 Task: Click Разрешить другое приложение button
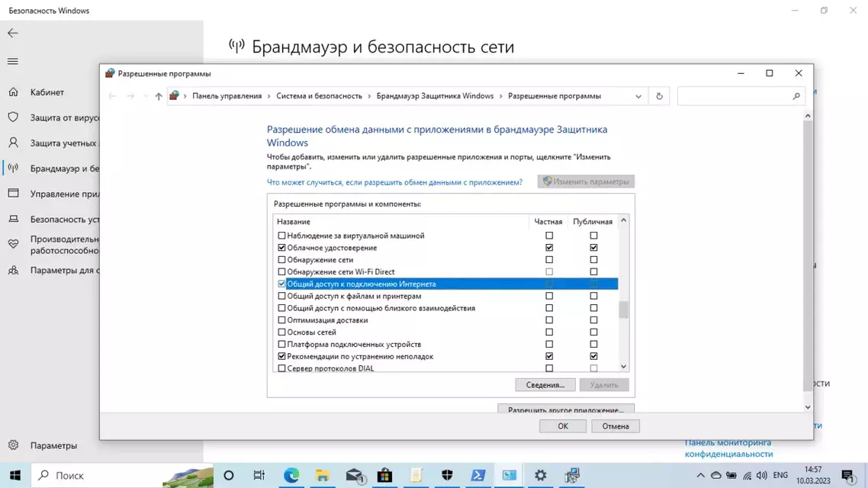pos(566,409)
